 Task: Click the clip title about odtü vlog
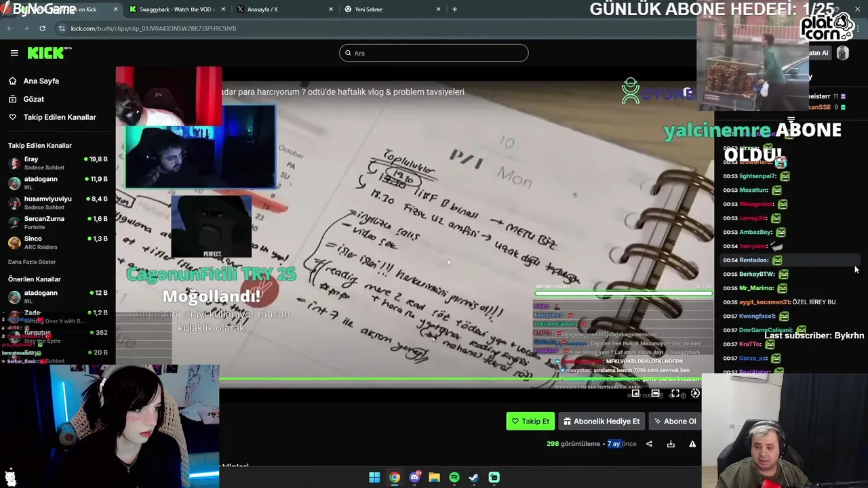[x=343, y=91]
